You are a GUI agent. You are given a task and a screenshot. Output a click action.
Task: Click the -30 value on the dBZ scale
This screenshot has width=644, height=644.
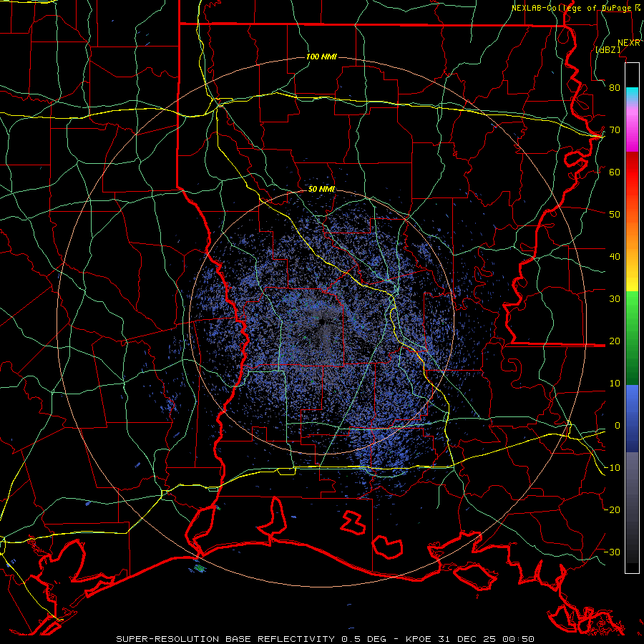612,552
